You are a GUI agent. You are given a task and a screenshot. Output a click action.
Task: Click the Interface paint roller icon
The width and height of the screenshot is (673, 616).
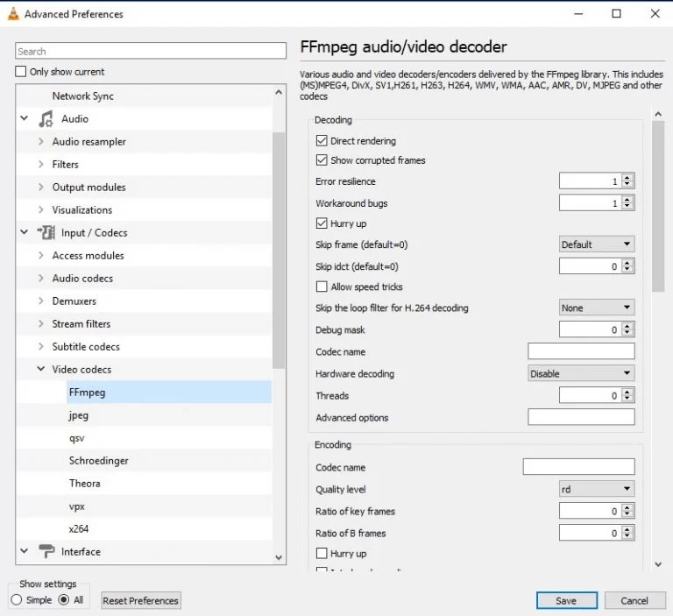(46, 552)
